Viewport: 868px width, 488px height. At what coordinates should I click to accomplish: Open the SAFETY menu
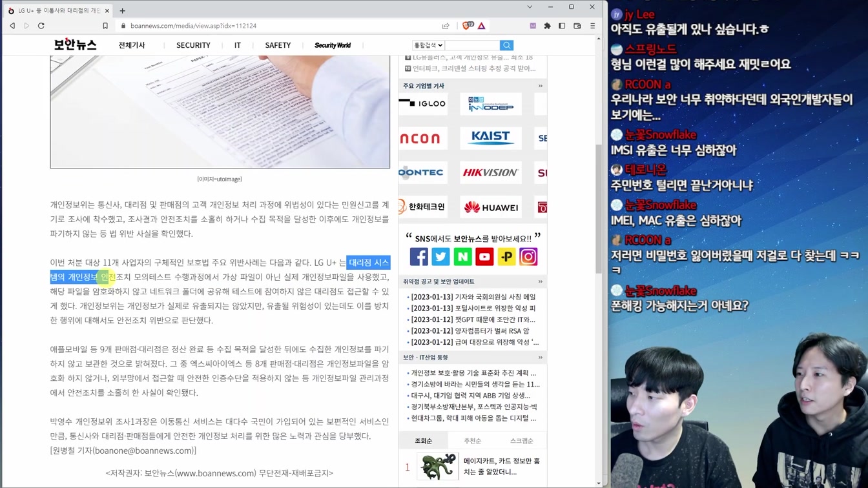(x=278, y=45)
